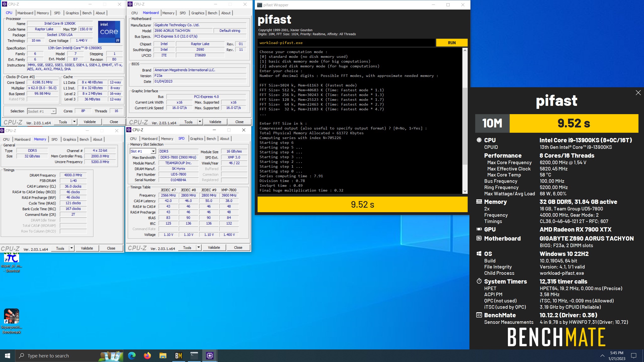Open Bench tab in top-left CPU-Z
This screenshot has height=362, width=644.
point(87,13)
